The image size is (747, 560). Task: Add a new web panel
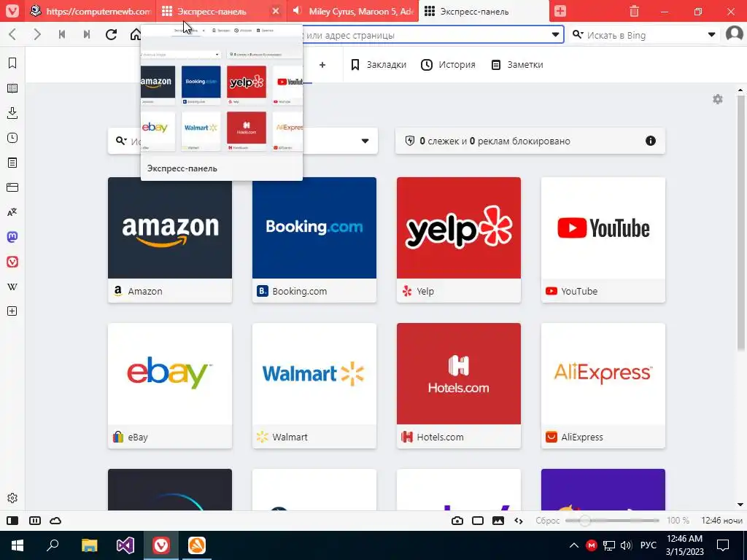point(12,311)
